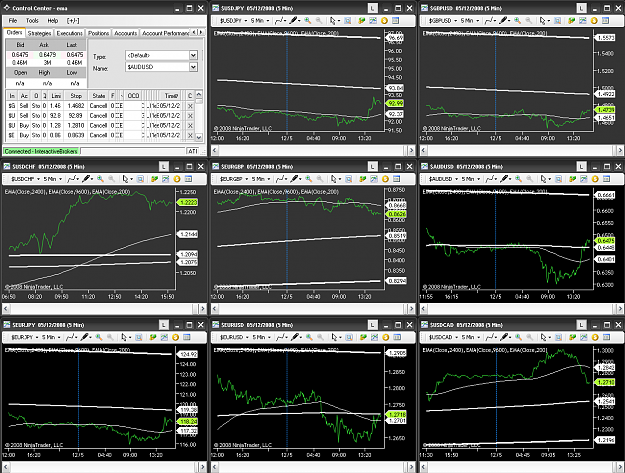The width and height of the screenshot is (625, 473).
Task: Click zoom in icon on $EURGBP chart toolbar
Action: [x=309, y=179]
